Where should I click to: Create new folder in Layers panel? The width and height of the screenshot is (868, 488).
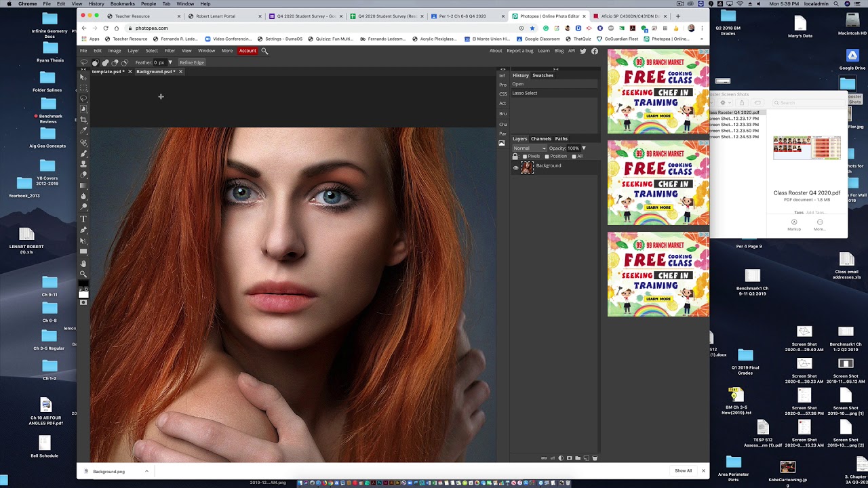[578, 458]
